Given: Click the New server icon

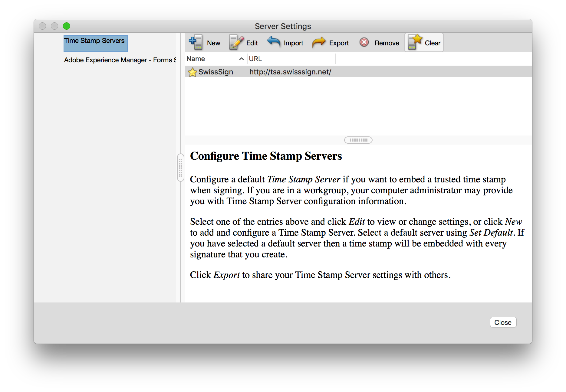Looking at the screenshot, I should (x=196, y=42).
